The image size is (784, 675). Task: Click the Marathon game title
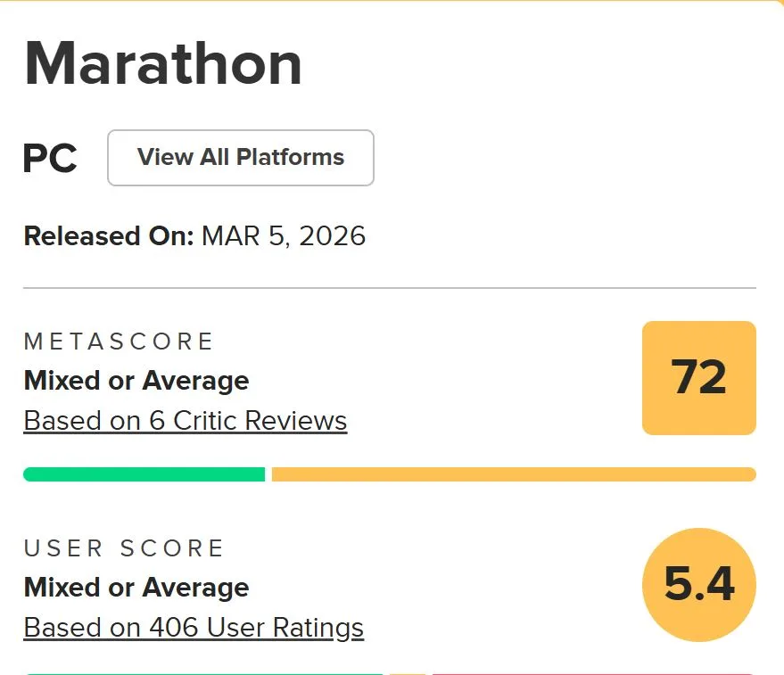[x=161, y=62]
